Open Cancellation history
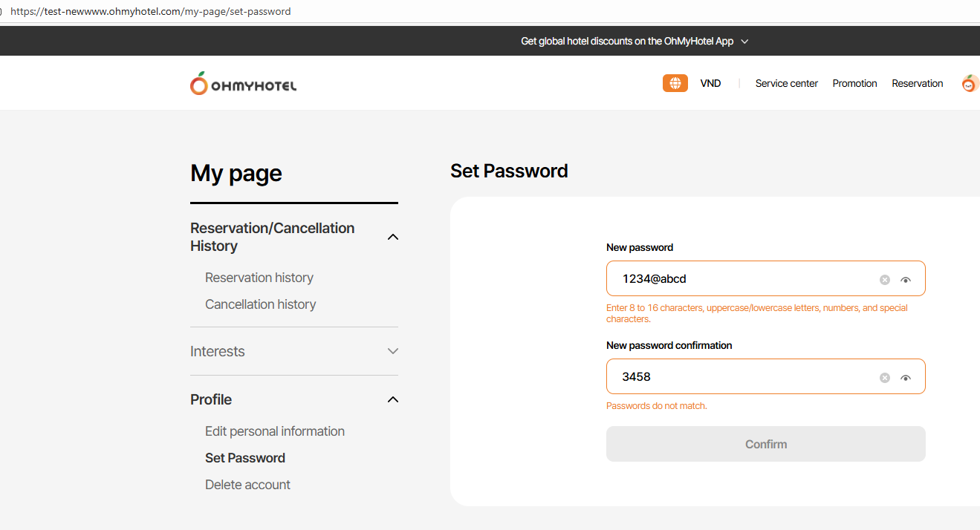 [x=260, y=304]
